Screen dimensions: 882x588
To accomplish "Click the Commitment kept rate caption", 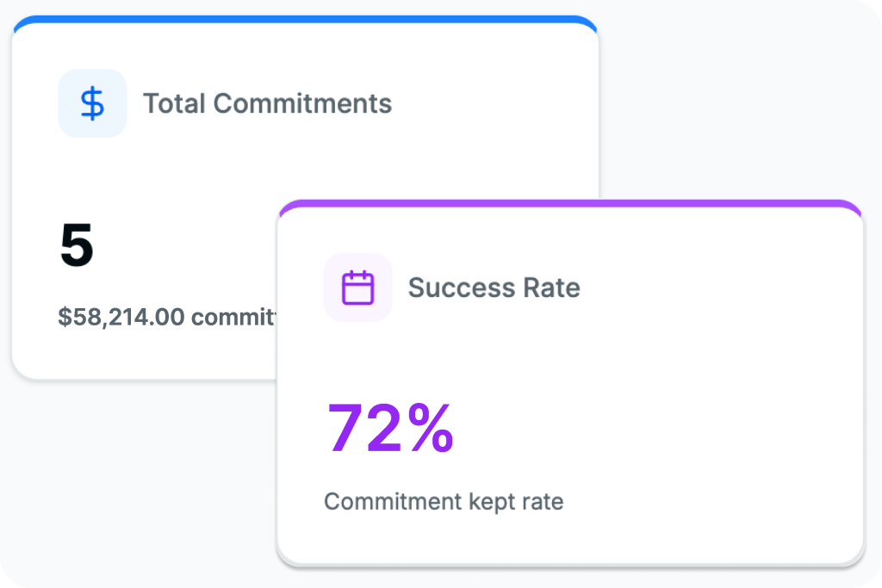I will [x=444, y=501].
